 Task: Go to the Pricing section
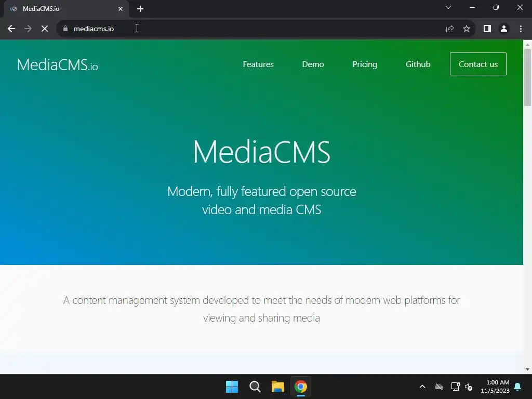point(365,64)
